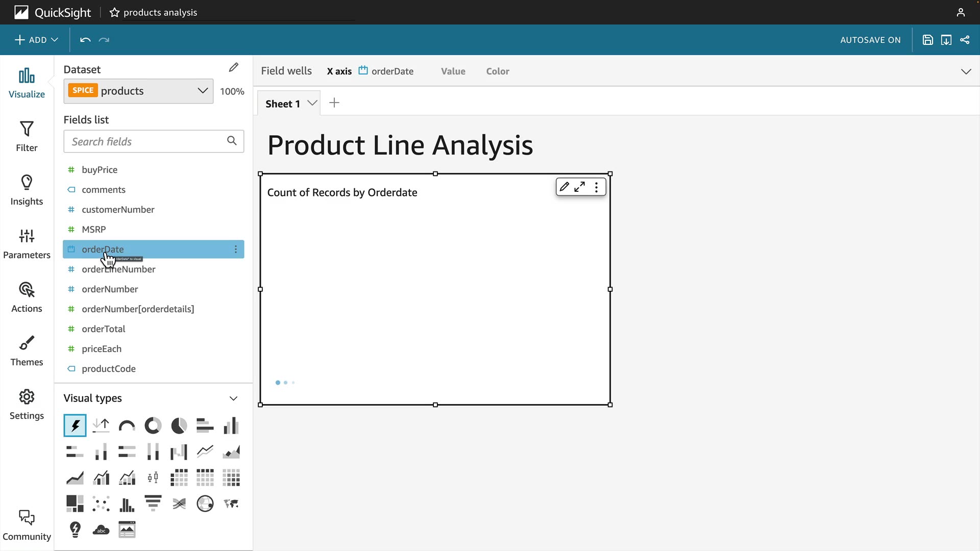Viewport: 980px width, 551px height.
Task: Expand the Field wells panel chevron
Action: (x=966, y=71)
